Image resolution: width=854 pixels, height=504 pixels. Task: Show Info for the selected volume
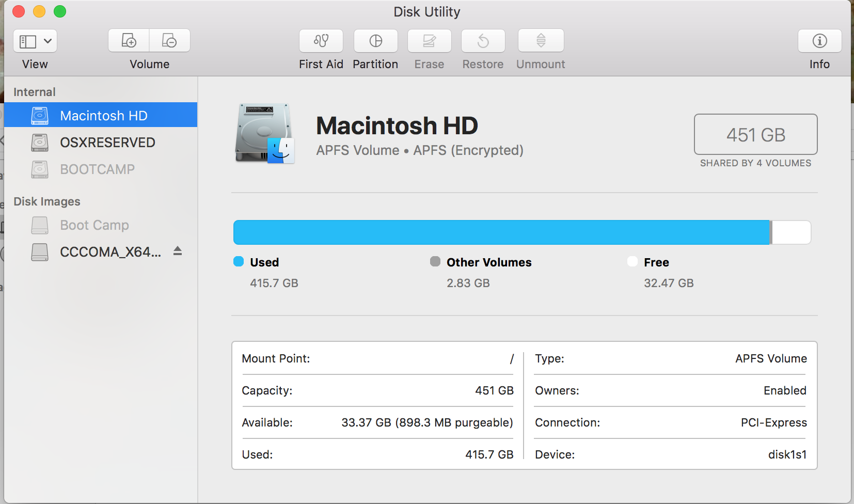coord(820,41)
